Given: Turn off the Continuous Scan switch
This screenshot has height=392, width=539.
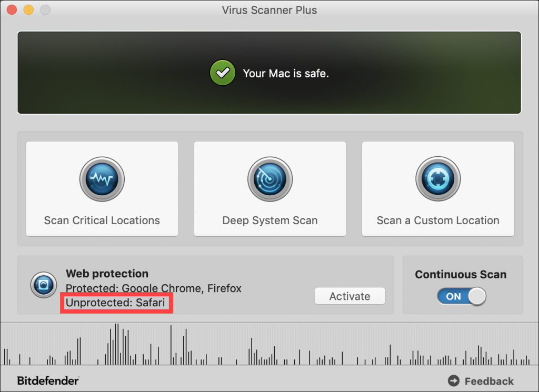Looking at the screenshot, I should click(x=461, y=296).
